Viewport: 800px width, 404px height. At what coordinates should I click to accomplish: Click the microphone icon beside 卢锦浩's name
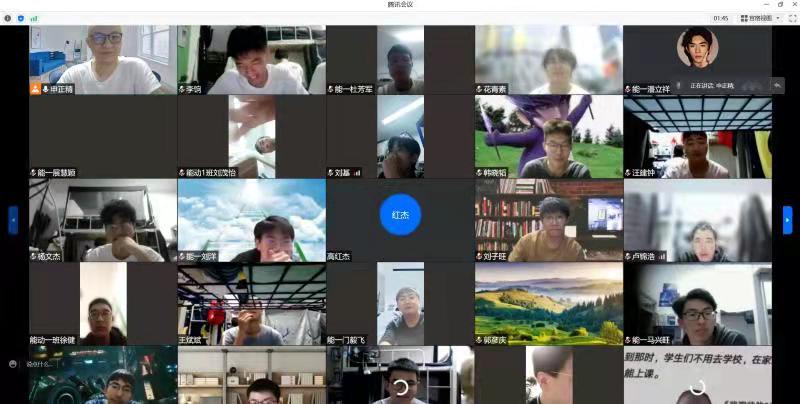629,257
